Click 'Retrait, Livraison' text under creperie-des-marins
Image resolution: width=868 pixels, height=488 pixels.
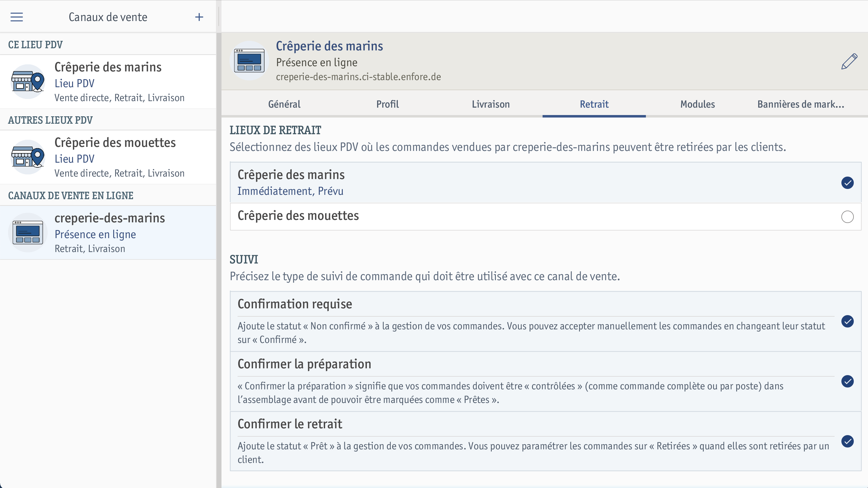click(90, 249)
